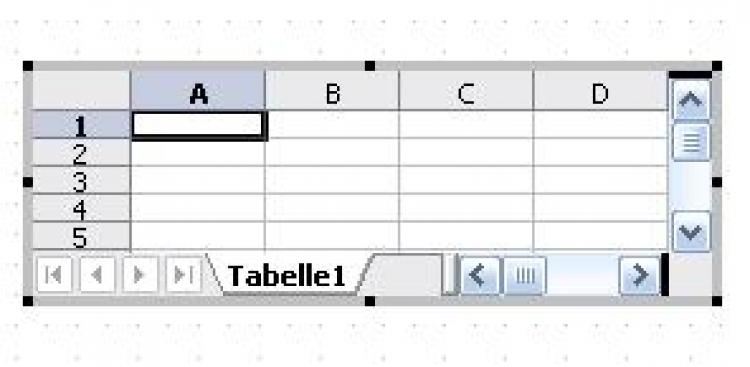Click the vertical scrollbar thumb

(x=691, y=142)
